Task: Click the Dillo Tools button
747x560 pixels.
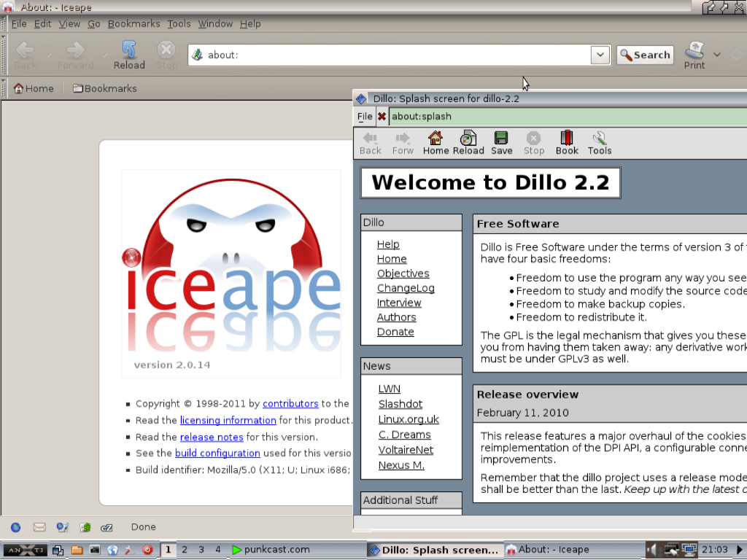Action: point(600,144)
